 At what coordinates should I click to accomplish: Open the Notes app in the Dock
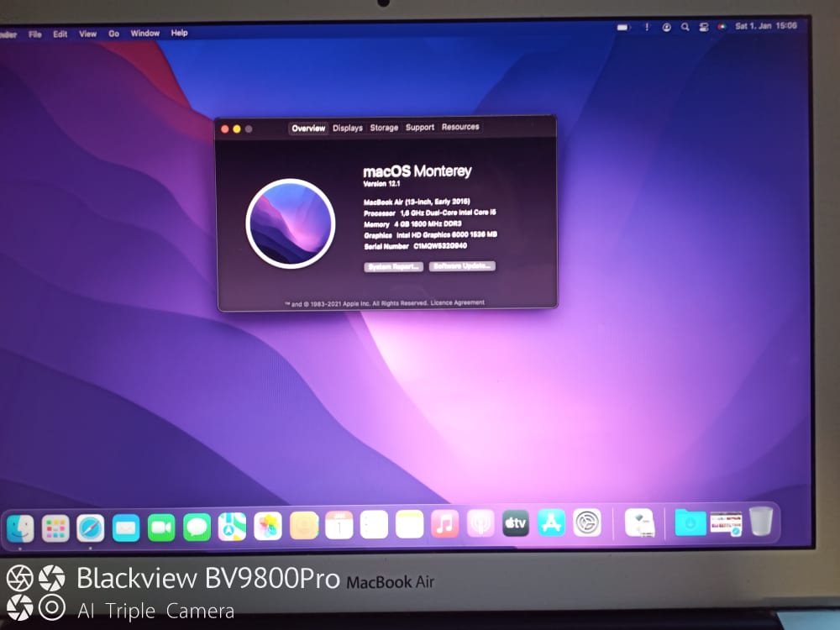click(409, 524)
